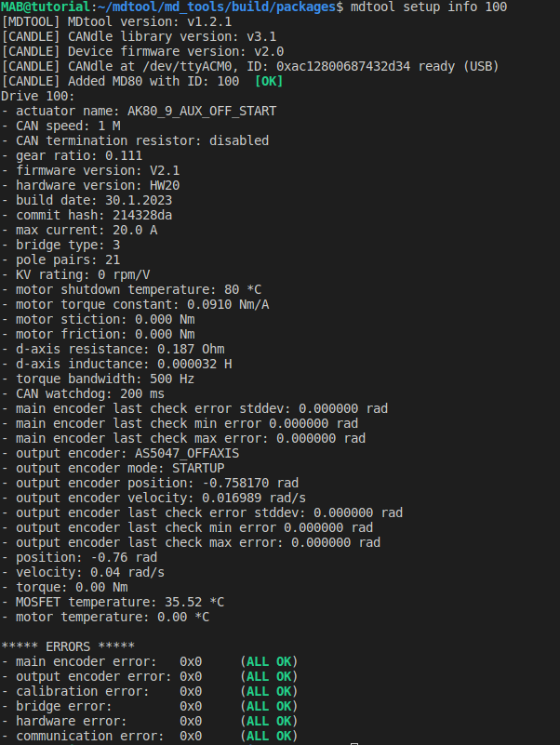Click the typed command mdtool setup info 100
Screen dimensions: 560x745
coord(429,7)
